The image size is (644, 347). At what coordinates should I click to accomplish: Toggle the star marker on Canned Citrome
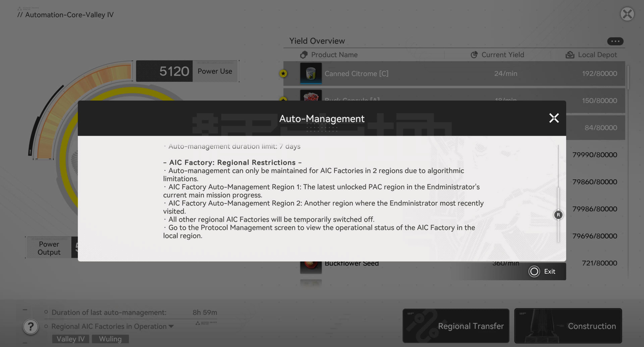[283, 73]
